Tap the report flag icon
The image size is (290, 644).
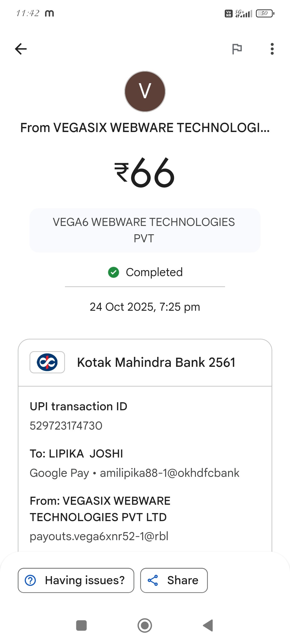point(237,49)
